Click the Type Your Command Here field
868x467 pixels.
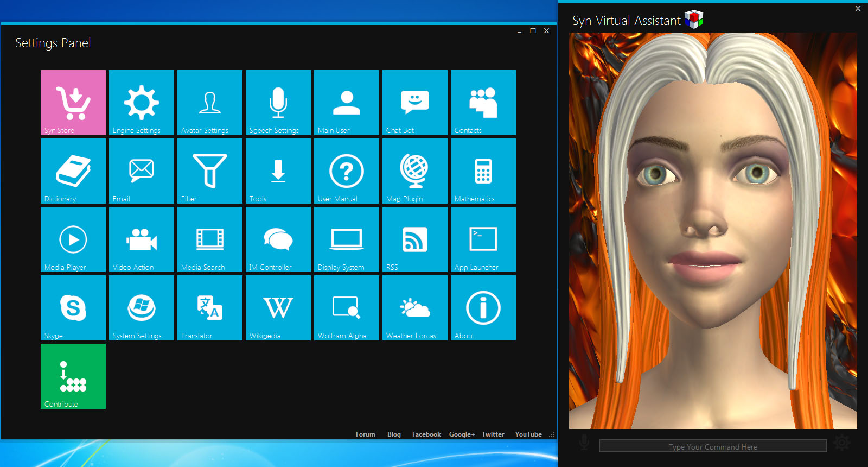[x=713, y=446]
